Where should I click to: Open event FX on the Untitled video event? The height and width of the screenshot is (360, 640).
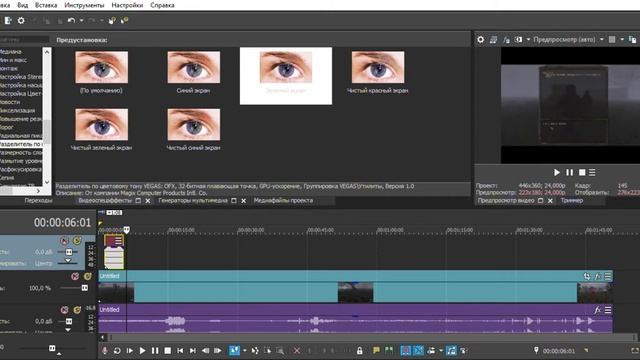click(x=598, y=276)
